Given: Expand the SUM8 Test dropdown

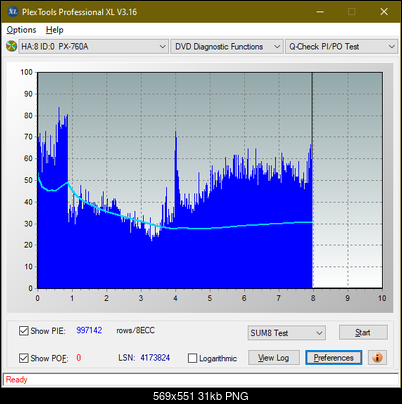Looking at the screenshot, I should [287, 333].
